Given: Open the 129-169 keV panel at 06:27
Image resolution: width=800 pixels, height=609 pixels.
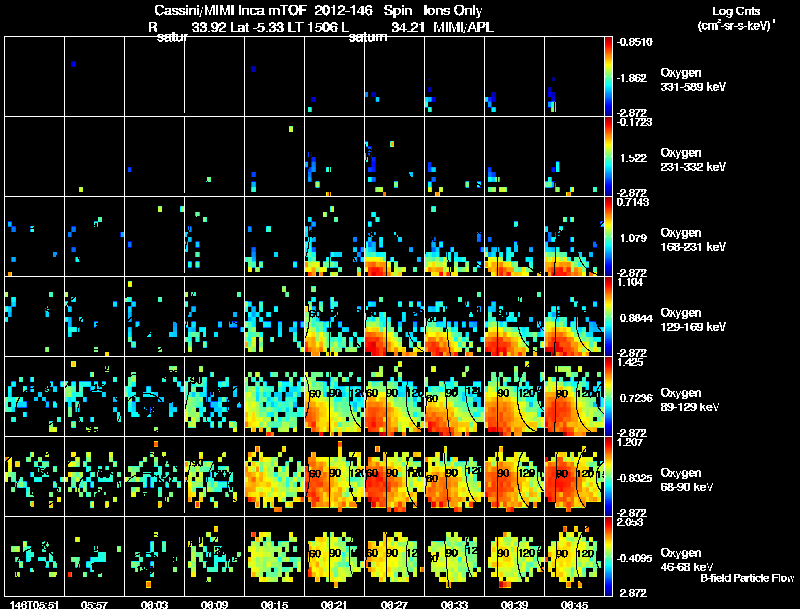Looking at the screenshot, I should pos(394,316).
